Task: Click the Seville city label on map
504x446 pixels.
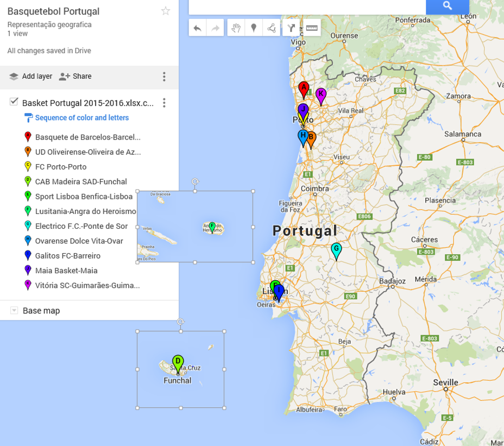Action: coord(445,382)
